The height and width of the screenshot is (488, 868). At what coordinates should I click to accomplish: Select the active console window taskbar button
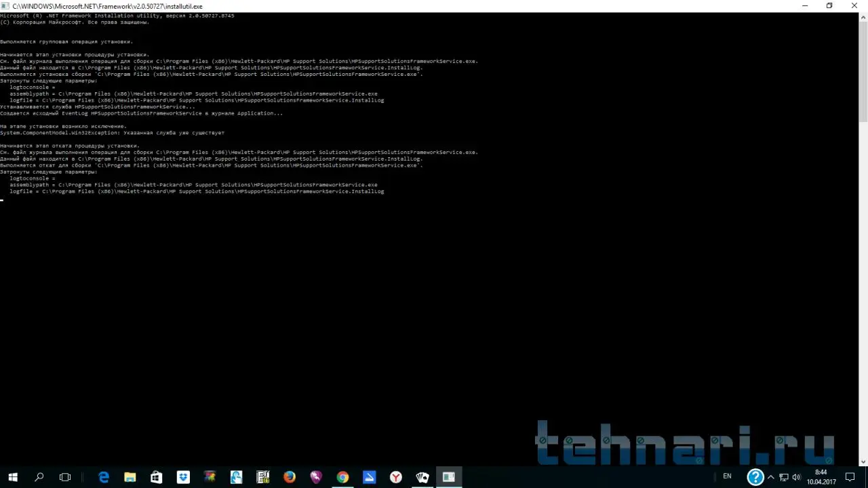coord(448,477)
